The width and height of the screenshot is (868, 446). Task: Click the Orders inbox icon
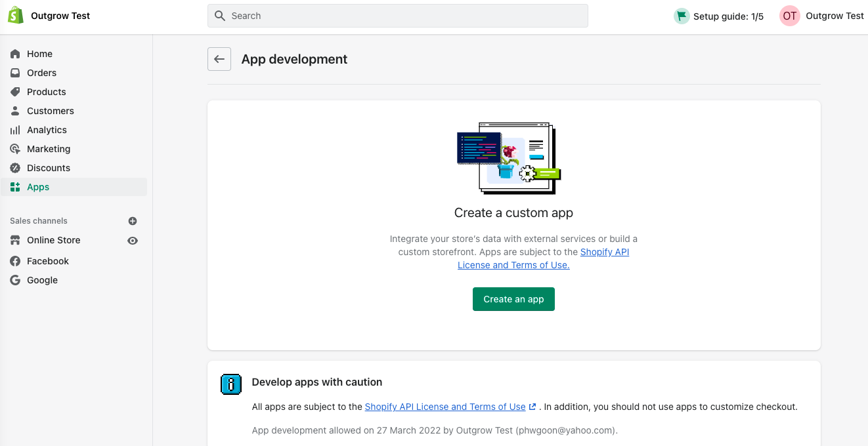15,73
